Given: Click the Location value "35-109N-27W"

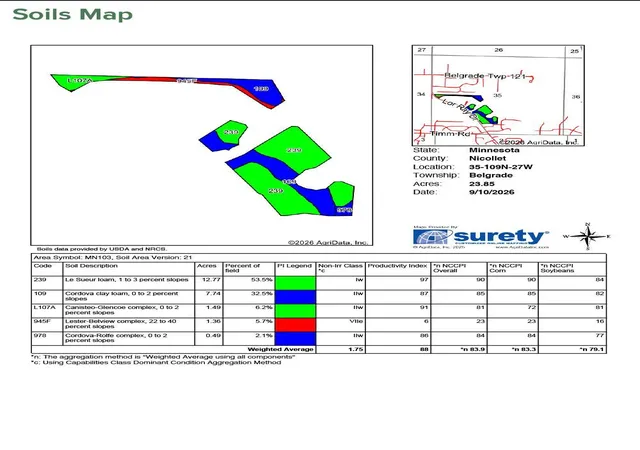Looking at the screenshot, I should [501, 167].
